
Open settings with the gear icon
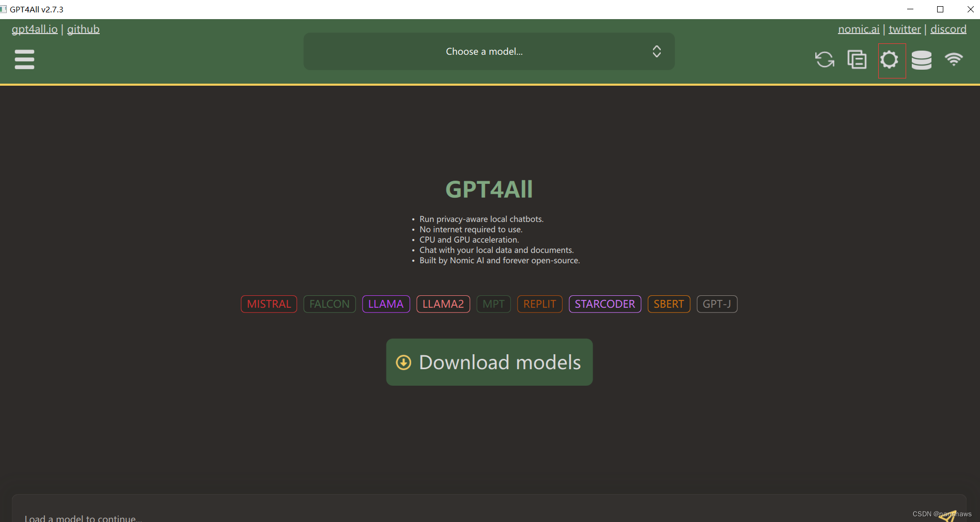click(889, 59)
